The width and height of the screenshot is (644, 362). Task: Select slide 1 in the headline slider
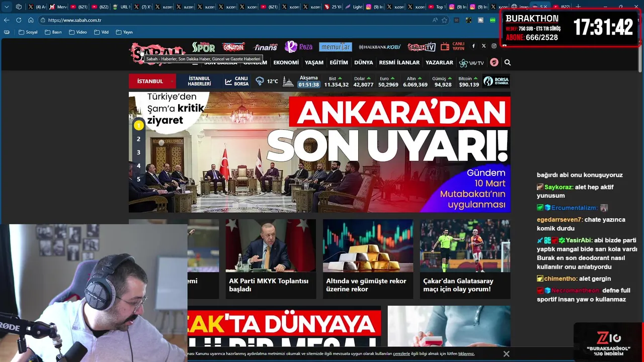(x=138, y=125)
